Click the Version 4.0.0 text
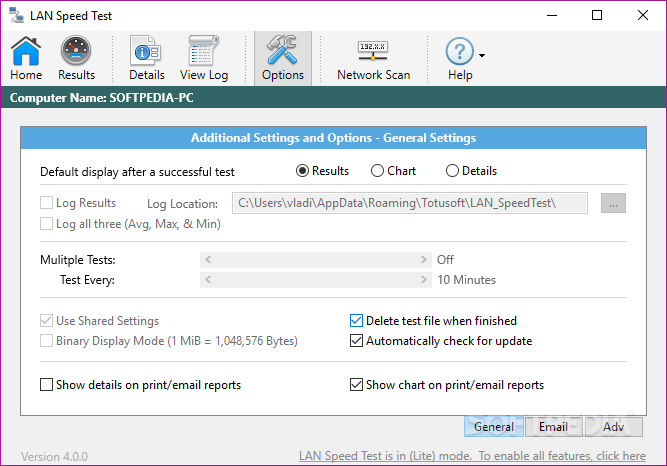 (x=54, y=457)
